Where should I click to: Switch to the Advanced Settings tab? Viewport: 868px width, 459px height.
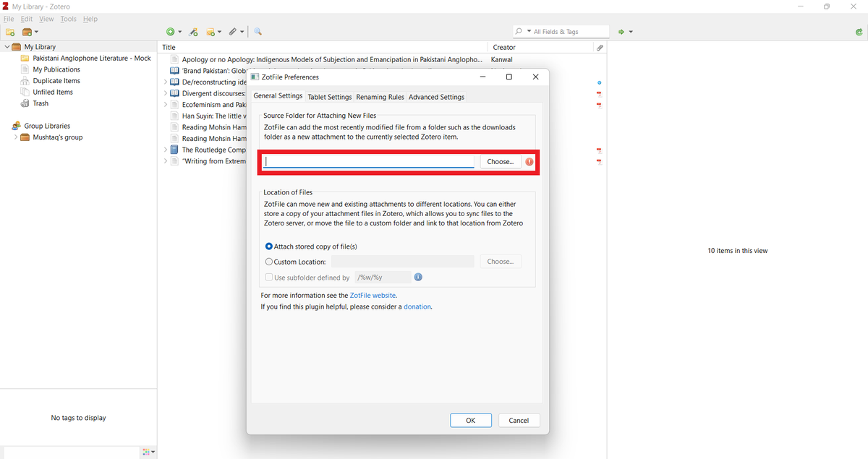click(x=436, y=97)
